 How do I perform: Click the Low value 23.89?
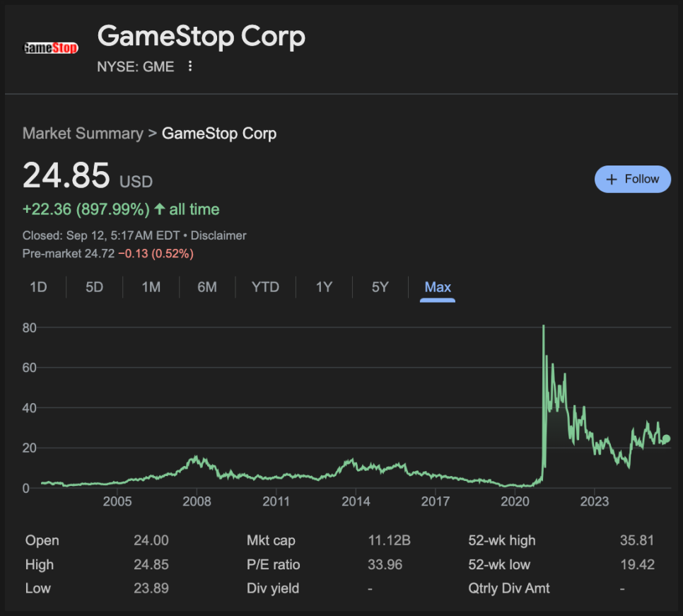pyautogui.click(x=151, y=588)
